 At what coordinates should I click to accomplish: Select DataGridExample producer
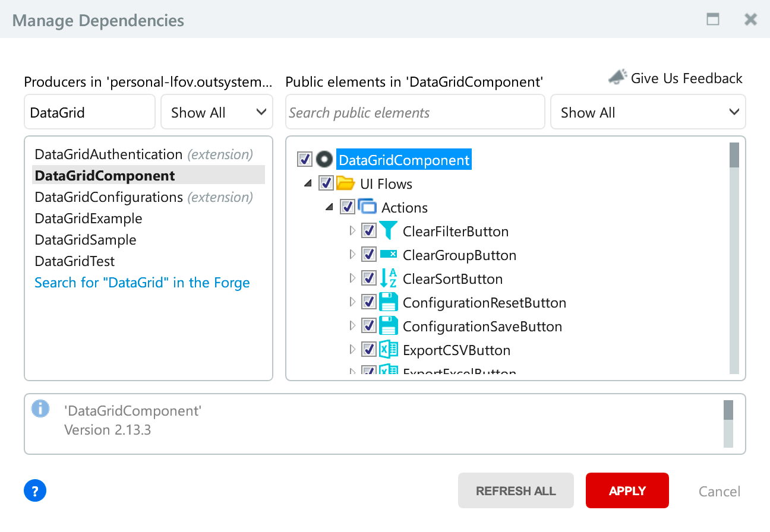pos(149,218)
